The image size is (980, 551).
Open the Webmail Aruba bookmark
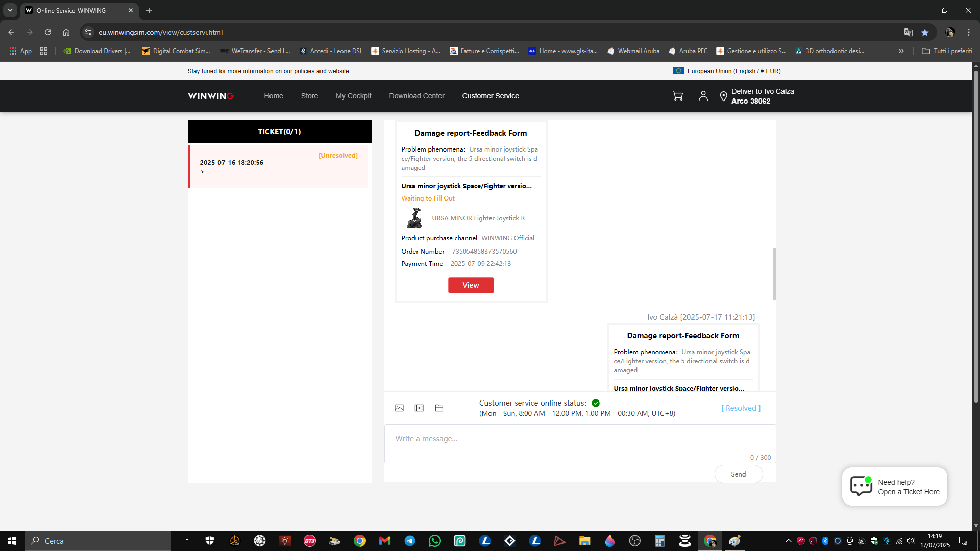pos(633,51)
